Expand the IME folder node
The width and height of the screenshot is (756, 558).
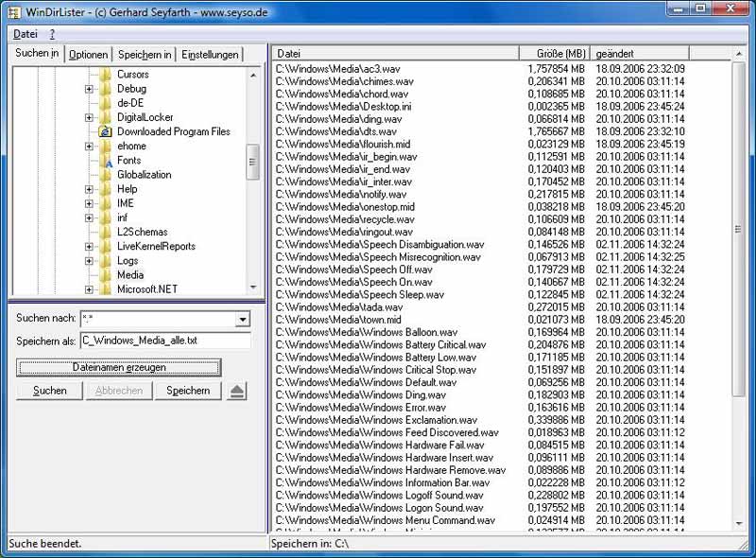pos(89,203)
